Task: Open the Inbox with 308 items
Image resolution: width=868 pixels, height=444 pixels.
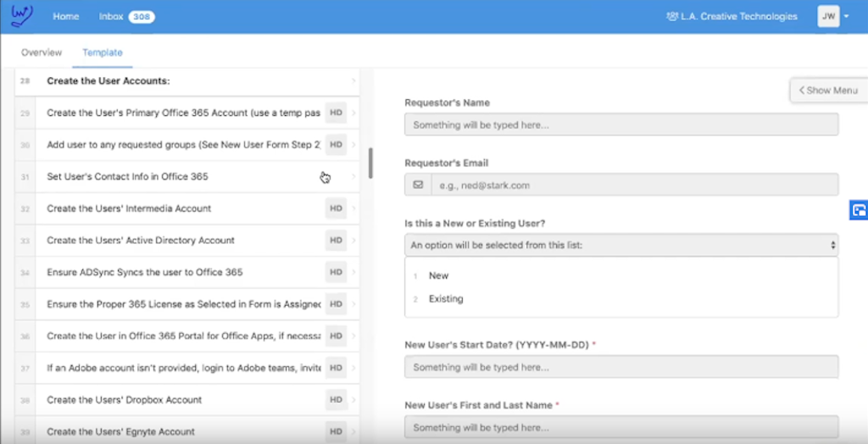Action: 127,17
